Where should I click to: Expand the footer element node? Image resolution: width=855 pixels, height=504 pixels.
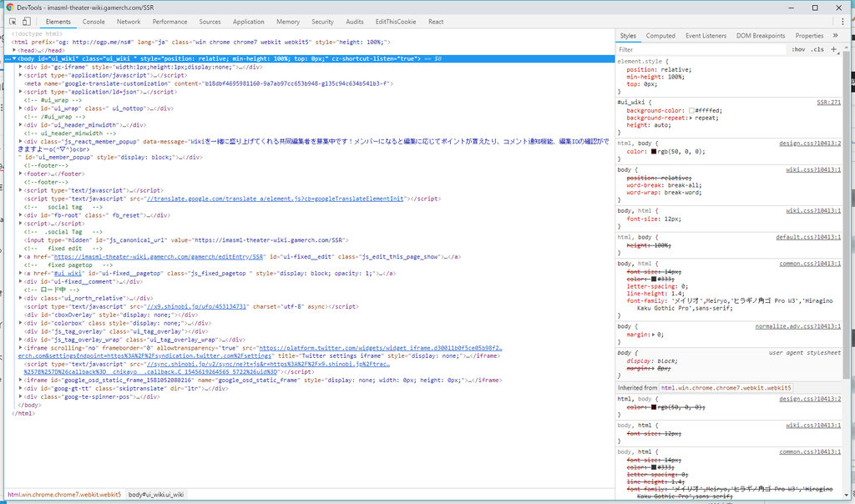point(20,174)
